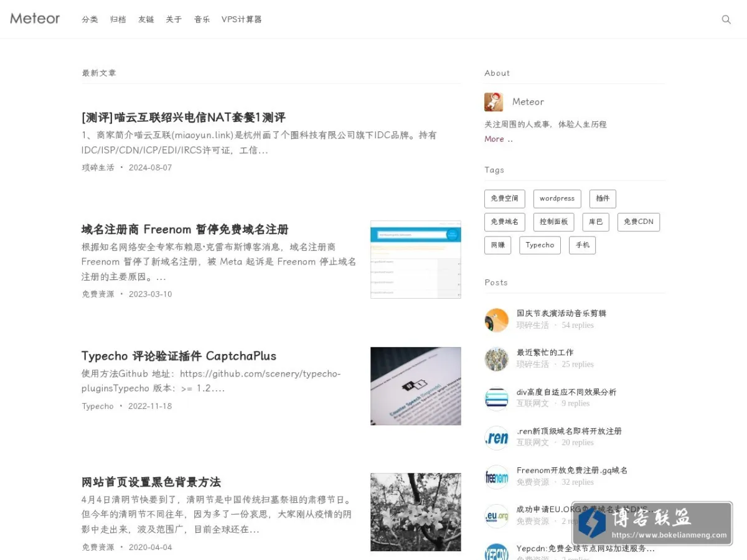
Task: Select the 控制面板 tag
Action: coord(553,222)
